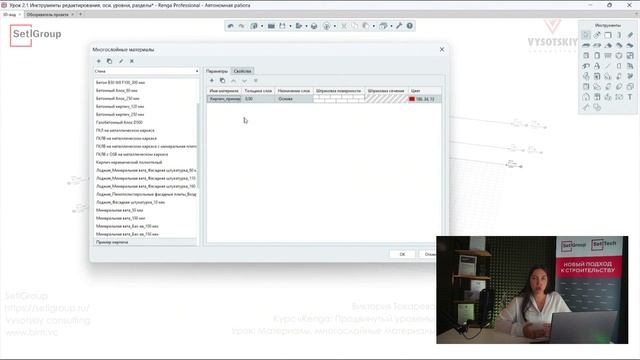Image resolution: width=640 pixels, height=360 pixels.
Task: Select the Roof tool in Инструменты panel
Action: click(x=608, y=45)
